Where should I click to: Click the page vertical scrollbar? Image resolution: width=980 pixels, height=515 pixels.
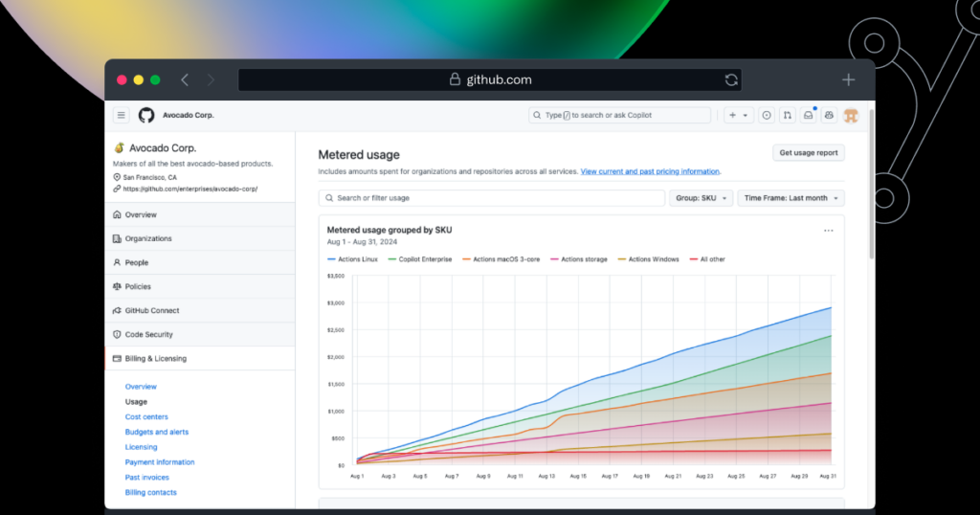pos(871,185)
